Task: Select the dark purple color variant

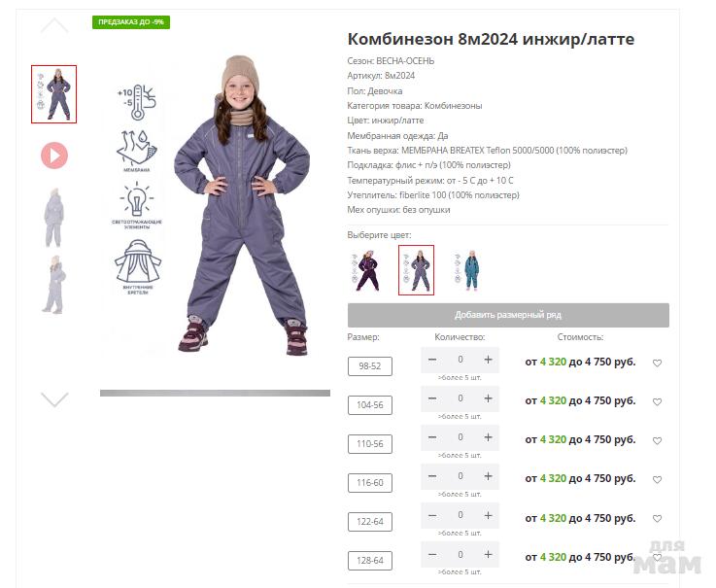Action: pyautogui.click(x=366, y=270)
